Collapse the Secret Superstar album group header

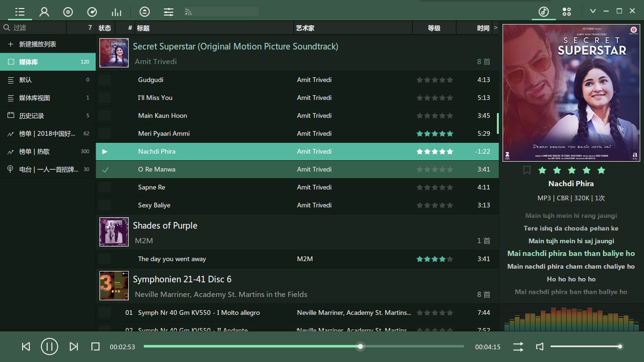click(235, 47)
